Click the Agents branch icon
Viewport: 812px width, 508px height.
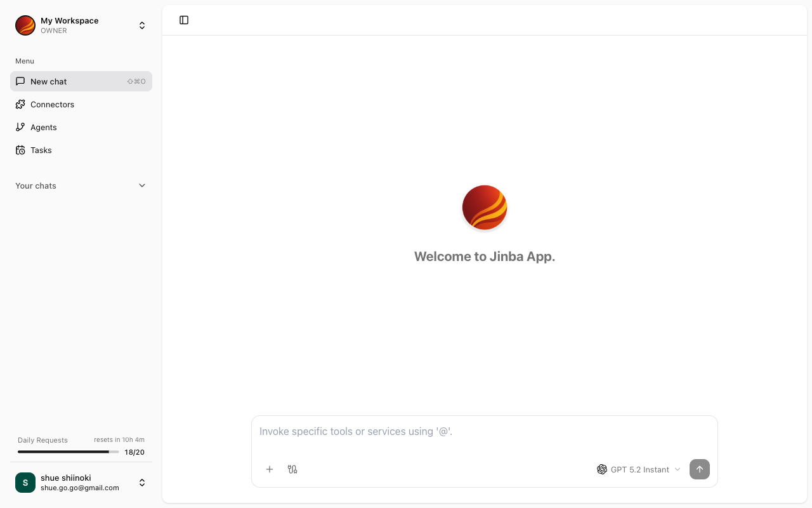coord(20,127)
